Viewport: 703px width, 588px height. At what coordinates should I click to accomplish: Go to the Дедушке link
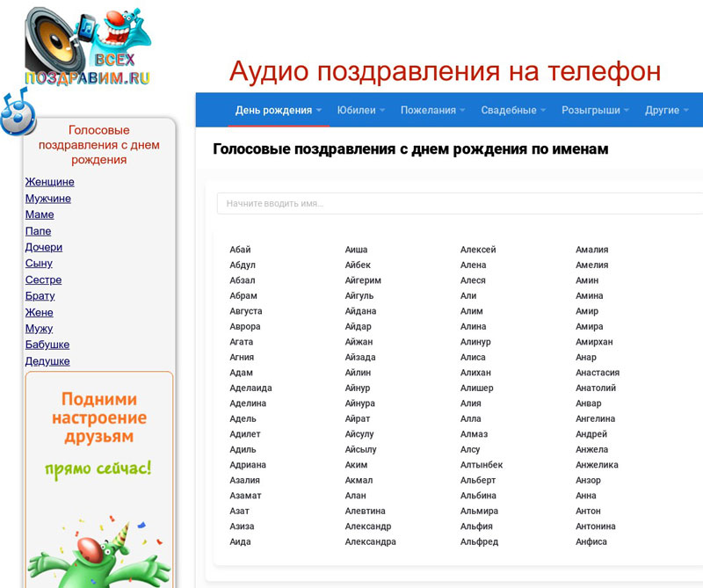(x=47, y=361)
